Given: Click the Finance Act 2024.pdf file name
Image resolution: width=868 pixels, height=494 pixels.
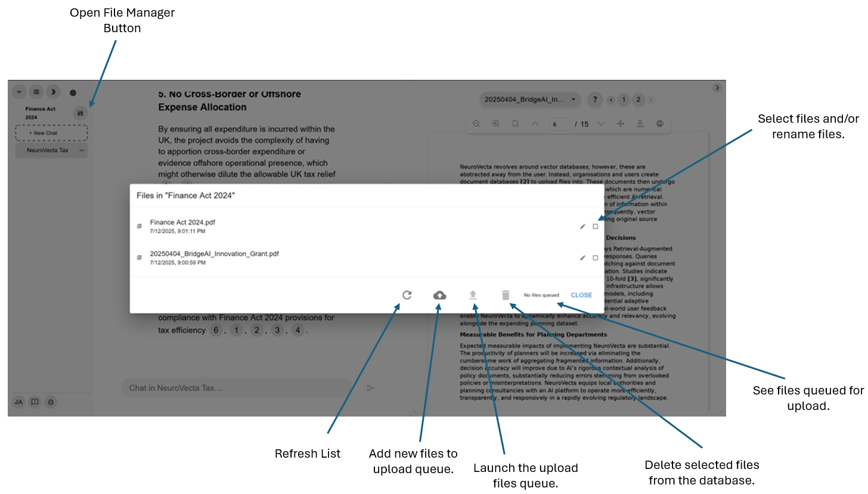Looking at the screenshot, I should (182, 222).
